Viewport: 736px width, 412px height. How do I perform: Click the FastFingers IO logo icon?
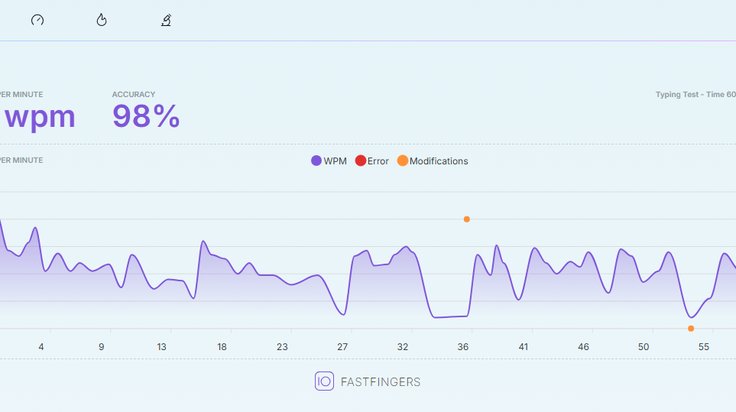point(324,381)
